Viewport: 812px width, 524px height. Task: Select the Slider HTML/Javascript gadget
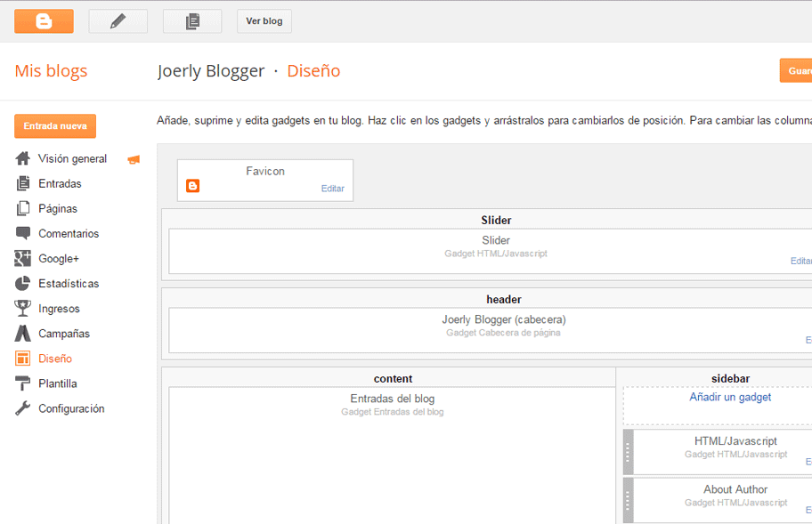491,252
